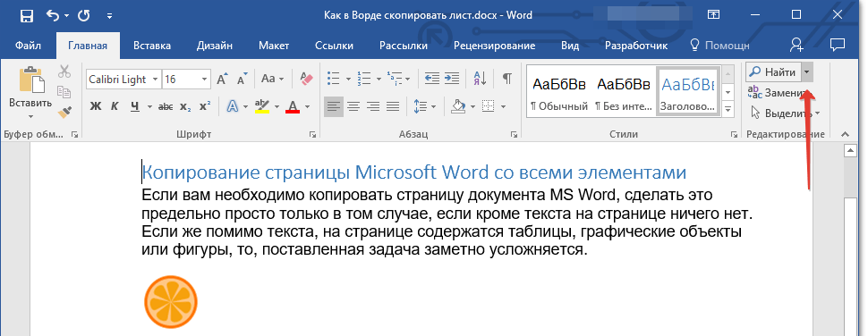The image size is (868, 336).
Task: Increase paragraph indent
Action: [x=452, y=79]
